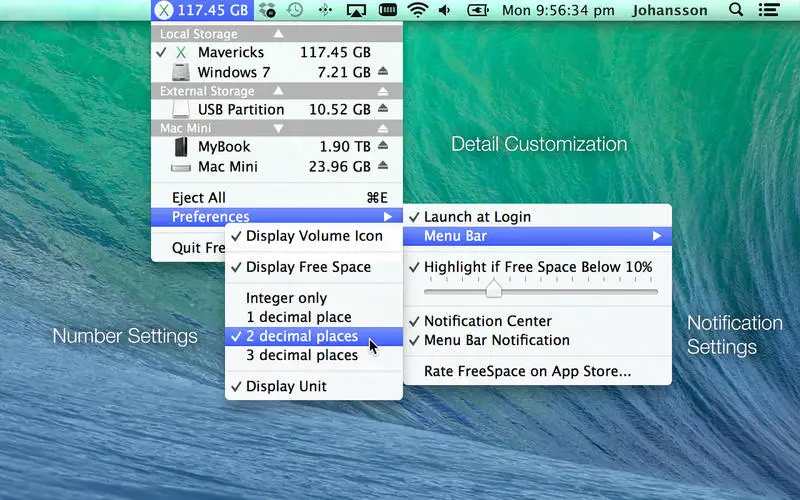The width and height of the screenshot is (800, 500).
Task: Select the USB Partition row
Action: coord(277,109)
